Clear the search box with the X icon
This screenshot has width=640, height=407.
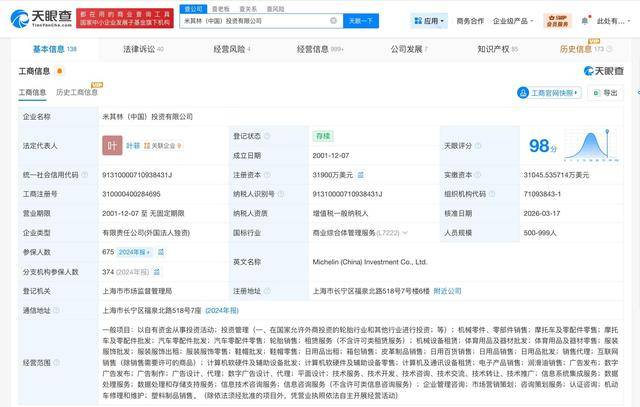click(x=333, y=20)
